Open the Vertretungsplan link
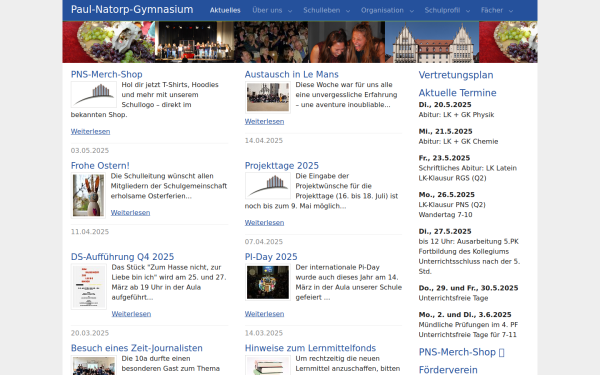 point(456,75)
